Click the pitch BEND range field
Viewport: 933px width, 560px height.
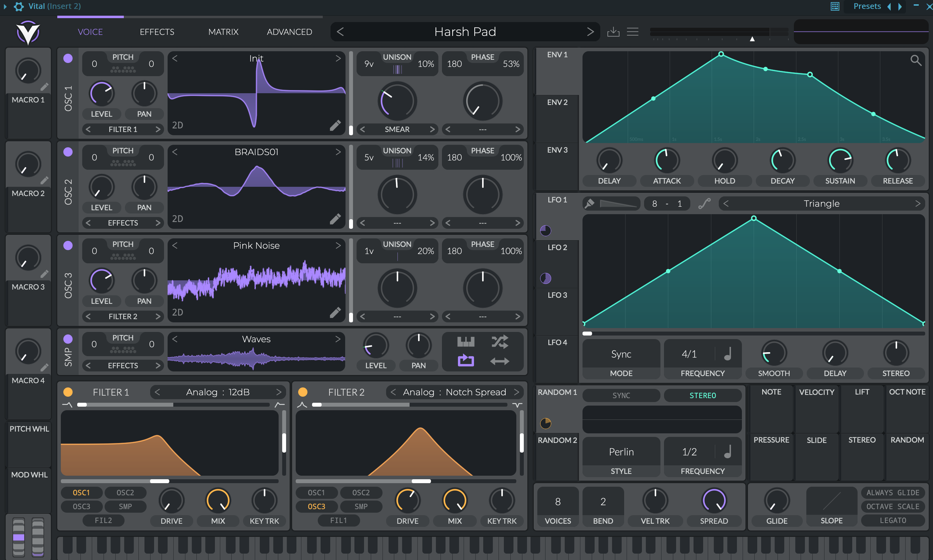coord(603,502)
